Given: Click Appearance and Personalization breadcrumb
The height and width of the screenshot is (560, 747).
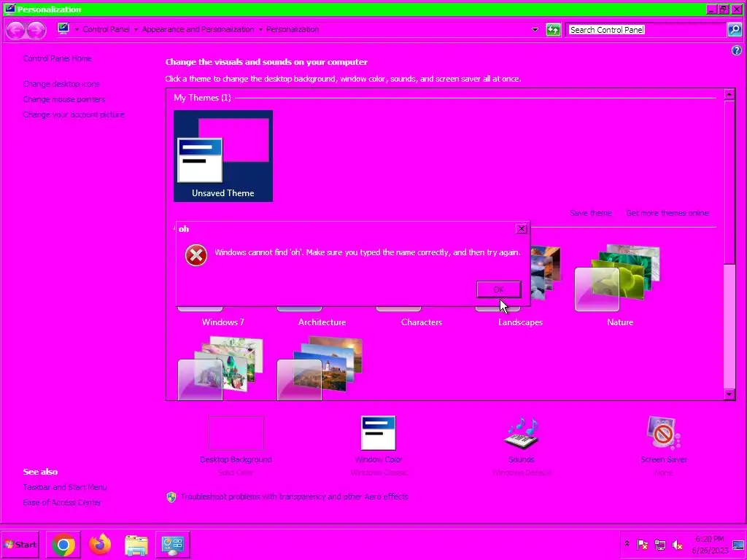Looking at the screenshot, I should [x=198, y=29].
